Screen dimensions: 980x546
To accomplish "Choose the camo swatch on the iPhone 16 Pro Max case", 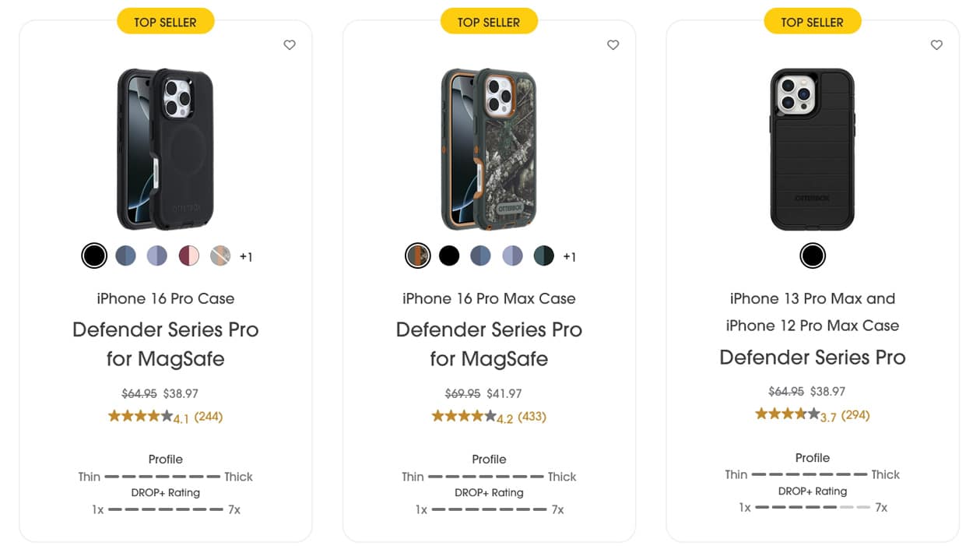I will [418, 255].
